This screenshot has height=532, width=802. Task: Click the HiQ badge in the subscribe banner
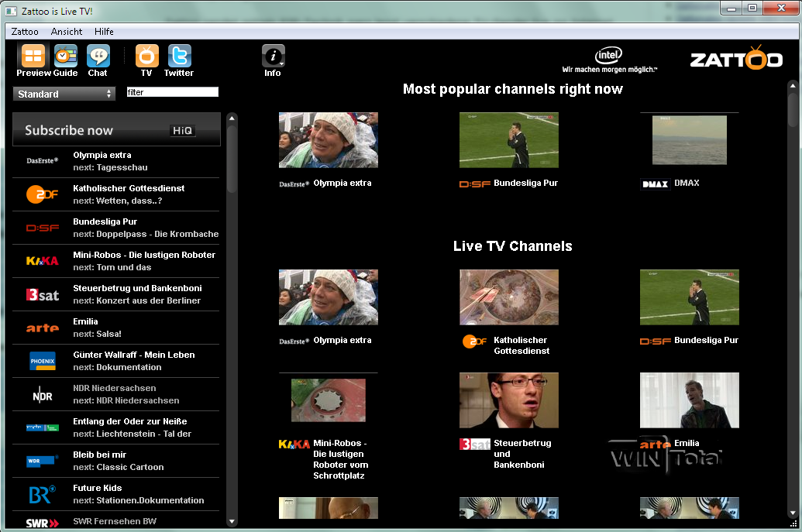coord(182,131)
